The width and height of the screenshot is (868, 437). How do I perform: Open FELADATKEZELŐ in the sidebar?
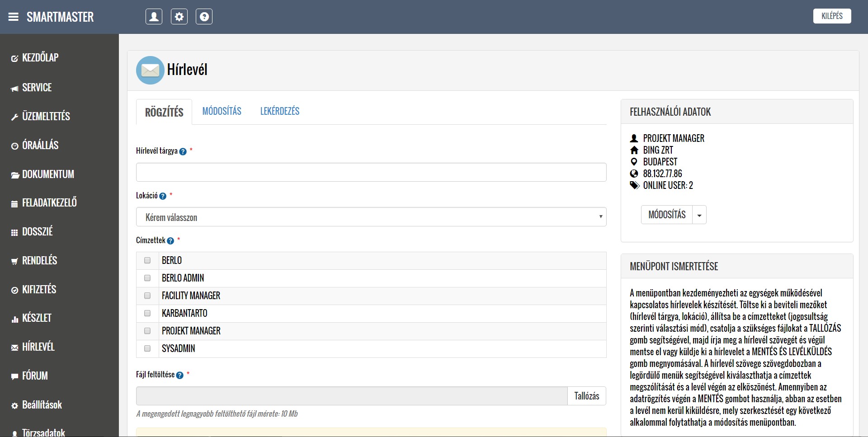click(x=49, y=203)
